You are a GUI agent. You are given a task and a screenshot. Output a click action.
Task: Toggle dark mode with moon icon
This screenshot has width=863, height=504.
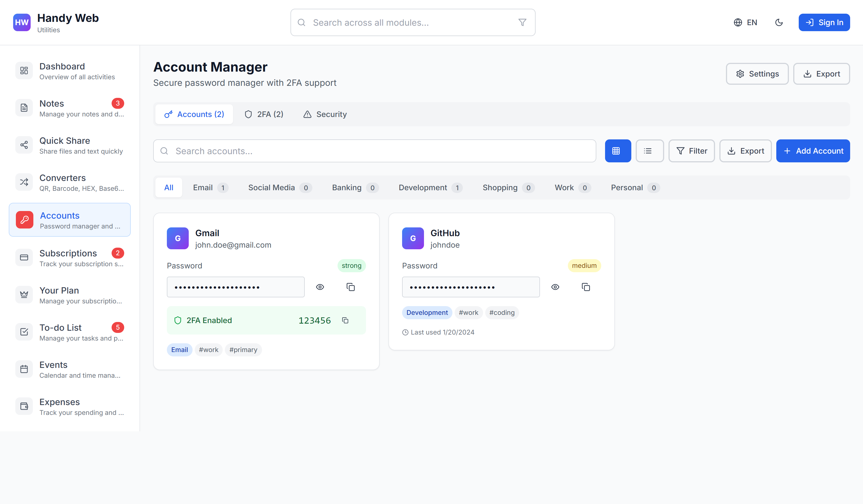point(779,23)
